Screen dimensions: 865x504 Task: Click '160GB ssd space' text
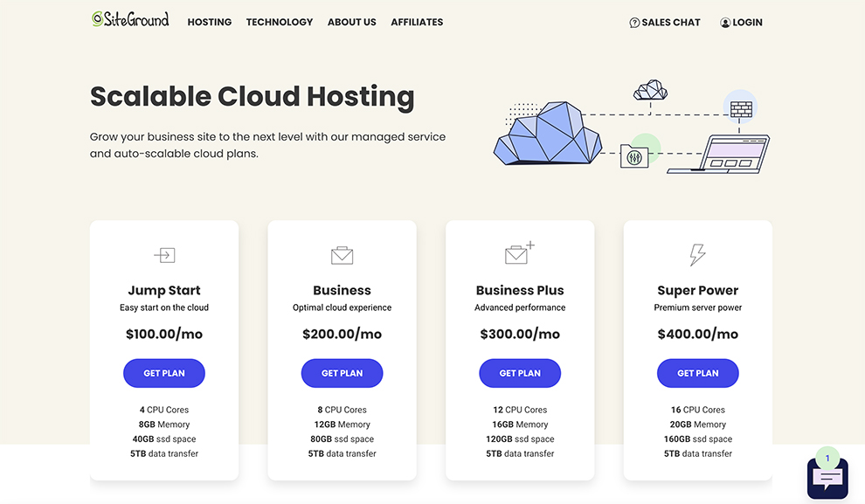[698, 439]
